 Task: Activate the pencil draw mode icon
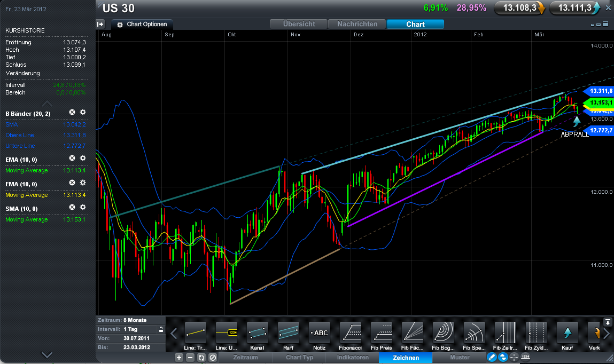pyautogui.click(x=492, y=357)
